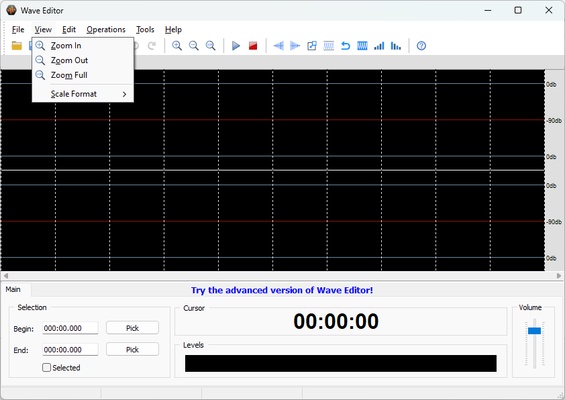Open the Edit menu
565x400 pixels.
coord(69,30)
